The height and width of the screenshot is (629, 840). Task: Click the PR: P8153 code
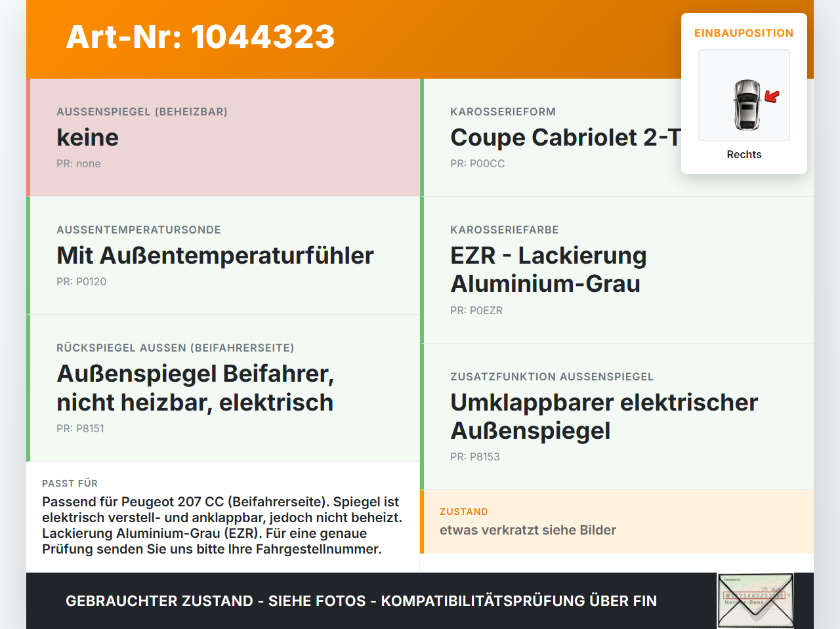point(475,457)
